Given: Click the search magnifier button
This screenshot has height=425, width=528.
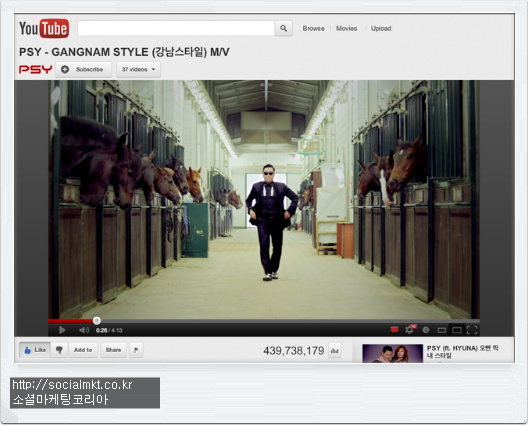Looking at the screenshot, I should [284, 28].
